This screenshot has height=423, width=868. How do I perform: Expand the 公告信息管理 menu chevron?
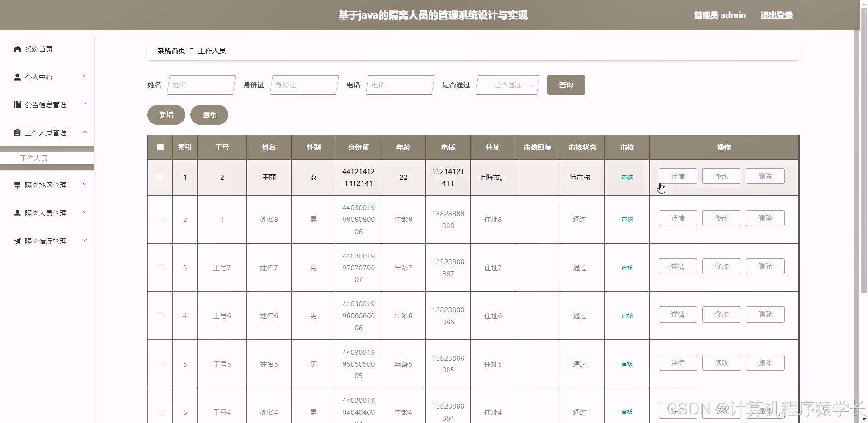(85, 104)
